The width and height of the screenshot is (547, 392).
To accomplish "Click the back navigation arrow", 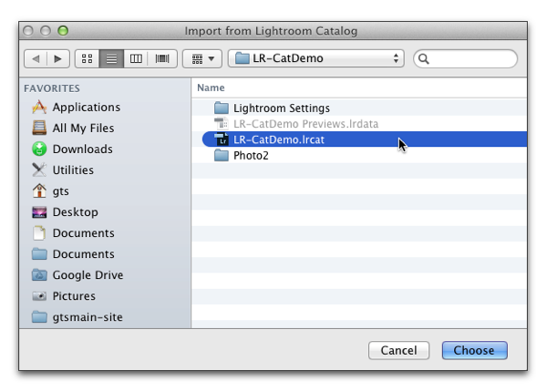I will coord(36,58).
